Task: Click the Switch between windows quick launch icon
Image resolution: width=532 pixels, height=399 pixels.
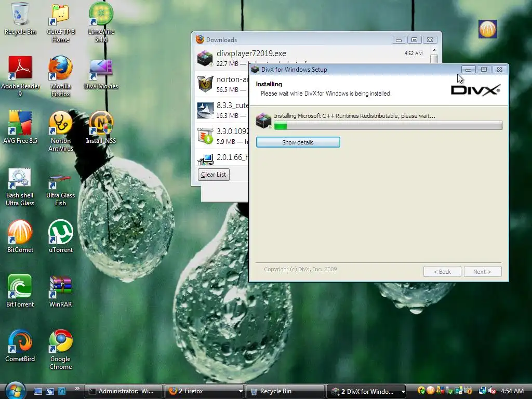Action: [x=50, y=391]
